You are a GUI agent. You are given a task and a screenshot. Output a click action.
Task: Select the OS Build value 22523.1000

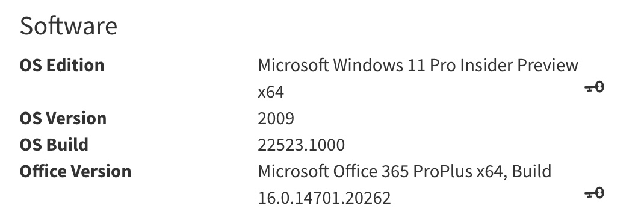pos(302,145)
